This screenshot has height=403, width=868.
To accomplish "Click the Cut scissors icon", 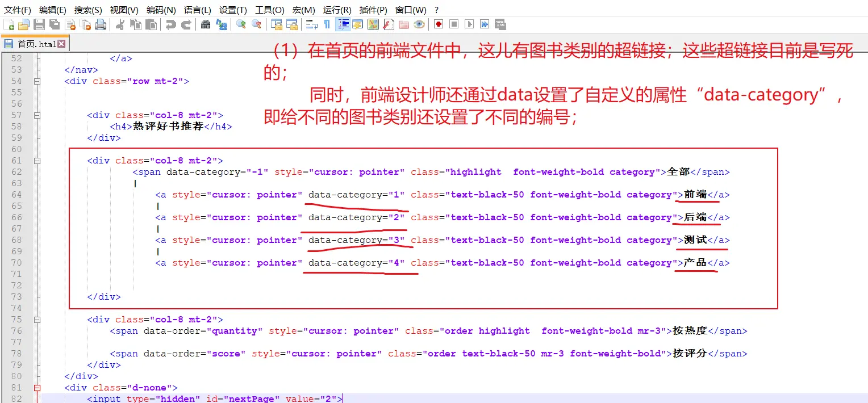I will pyautogui.click(x=120, y=24).
